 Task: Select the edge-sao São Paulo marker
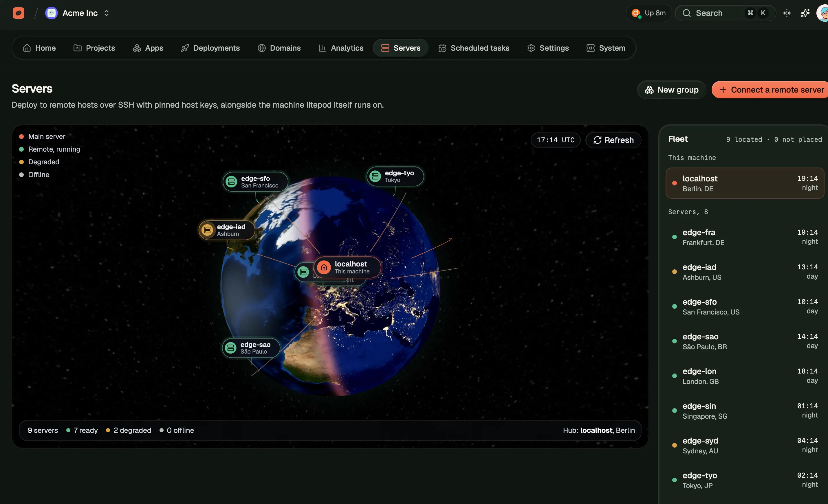[x=251, y=348]
